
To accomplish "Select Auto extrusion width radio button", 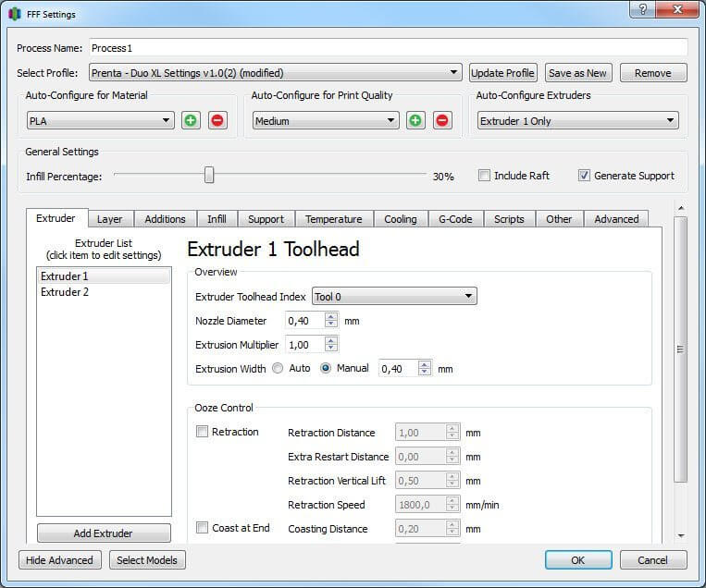I will click(x=277, y=369).
